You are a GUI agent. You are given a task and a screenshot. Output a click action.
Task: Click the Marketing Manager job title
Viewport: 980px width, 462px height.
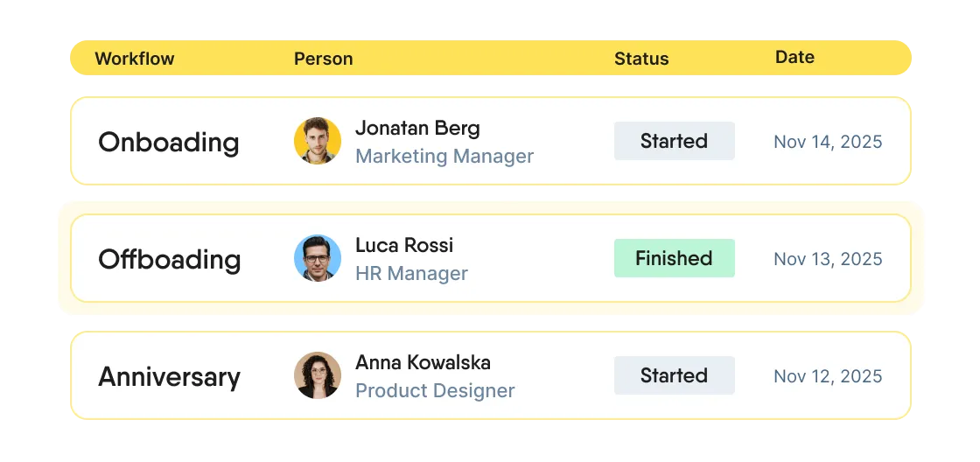click(444, 157)
